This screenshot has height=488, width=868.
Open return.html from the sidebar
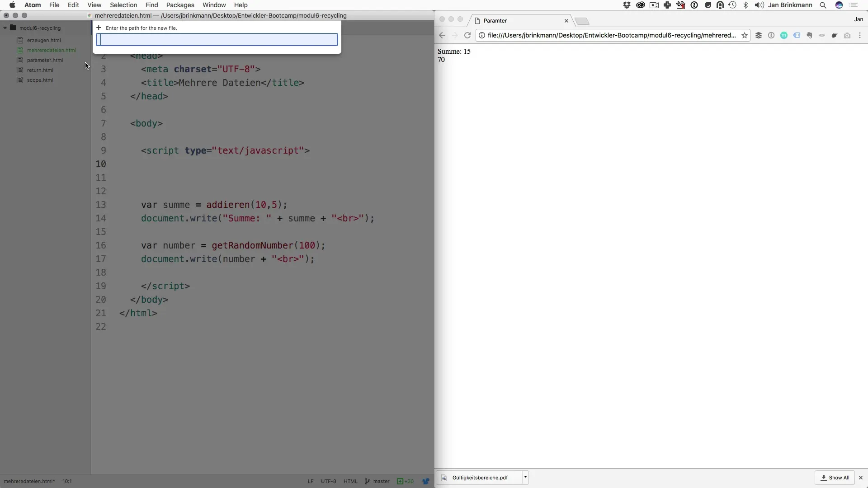[40, 70]
